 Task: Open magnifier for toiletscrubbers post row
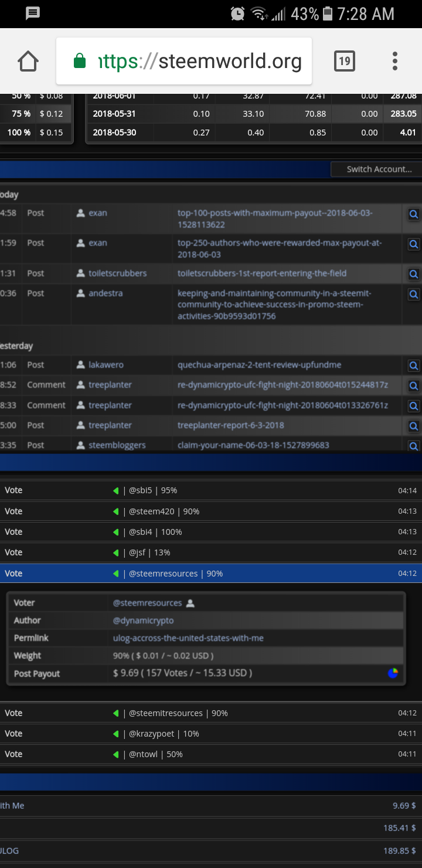tap(414, 274)
